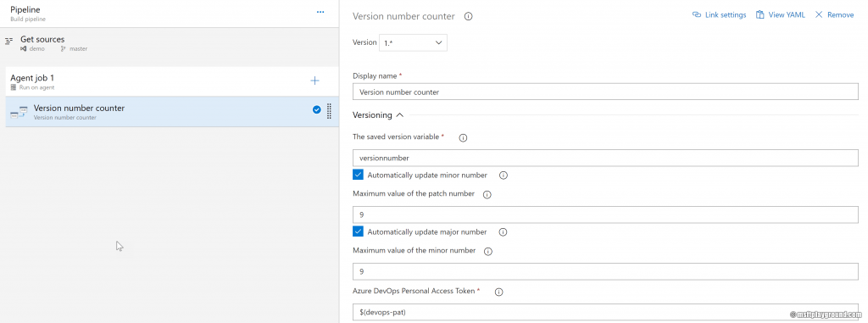This screenshot has width=868, height=323.
Task: Click into the Display name field
Action: [605, 92]
